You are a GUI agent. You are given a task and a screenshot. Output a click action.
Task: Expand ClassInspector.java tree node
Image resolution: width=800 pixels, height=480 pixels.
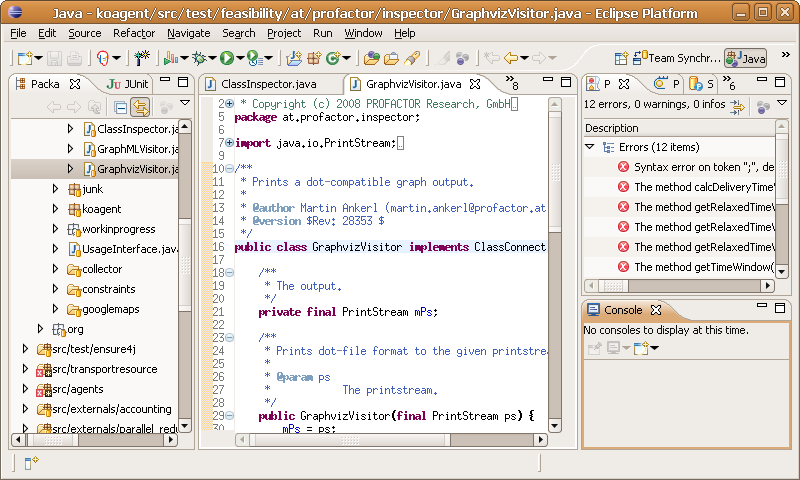(x=70, y=129)
